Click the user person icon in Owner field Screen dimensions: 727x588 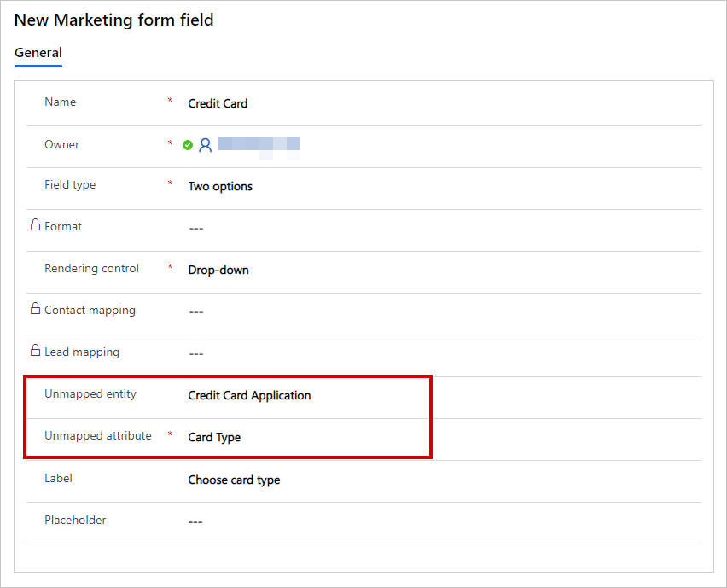click(205, 145)
